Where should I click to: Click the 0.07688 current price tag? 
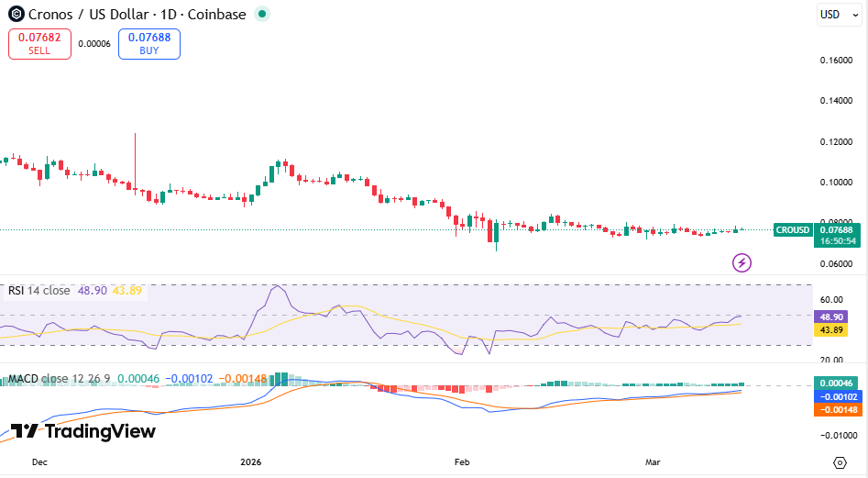coord(837,230)
